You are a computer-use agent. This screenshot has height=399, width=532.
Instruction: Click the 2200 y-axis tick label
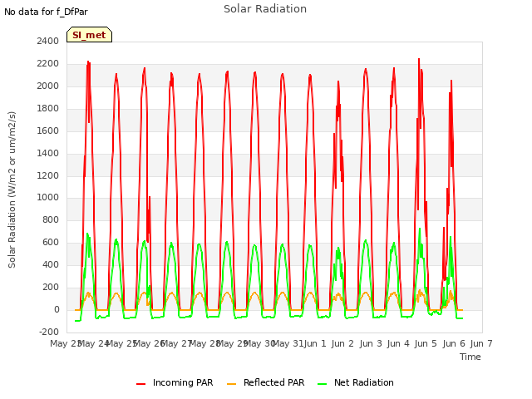click(48, 63)
